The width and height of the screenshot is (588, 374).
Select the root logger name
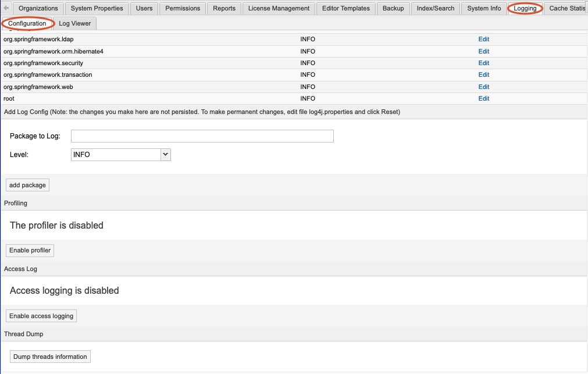(x=9, y=98)
